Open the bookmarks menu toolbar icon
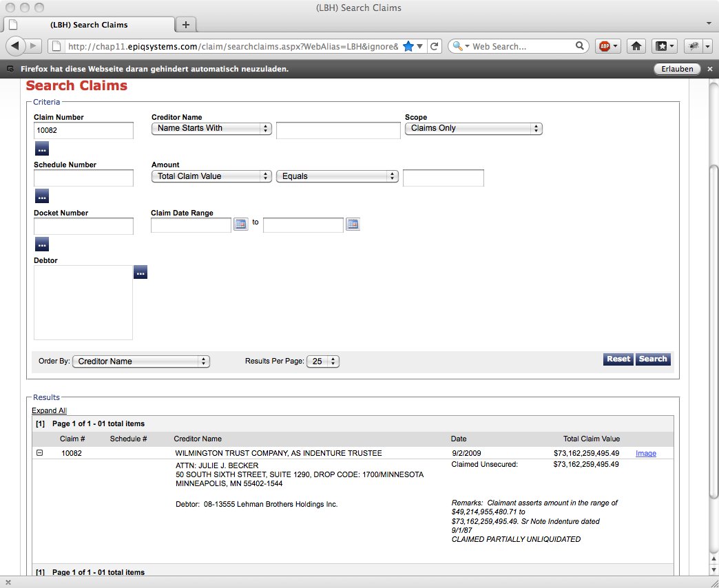Image resolution: width=719 pixels, height=588 pixels. tap(660, 46)
